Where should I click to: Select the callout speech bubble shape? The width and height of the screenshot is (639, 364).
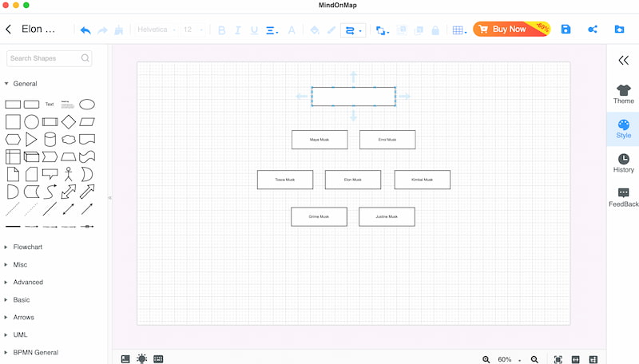coord(50,174)
